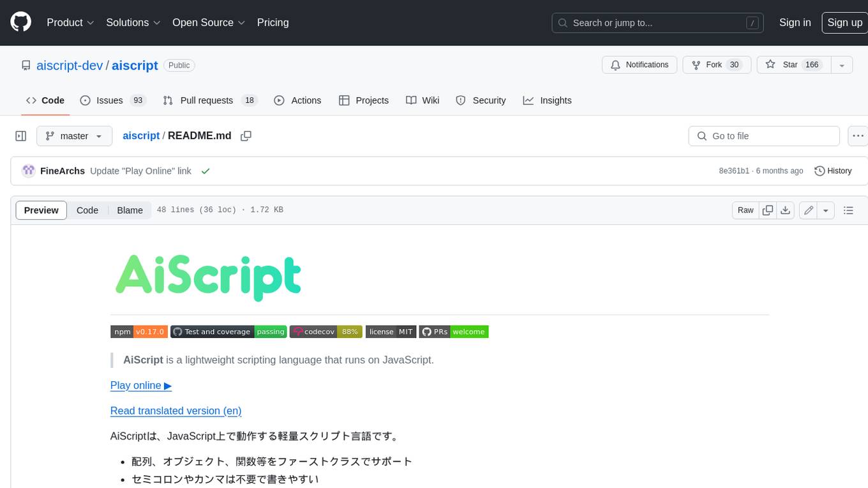Click the Sign up button
Screen dimensions: 868x488
pos(844,22)
